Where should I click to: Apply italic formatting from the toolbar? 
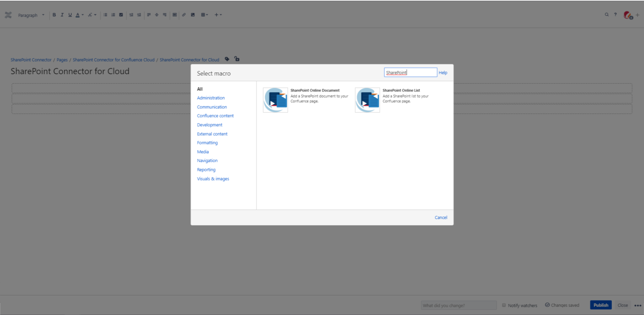coord(62,15)
